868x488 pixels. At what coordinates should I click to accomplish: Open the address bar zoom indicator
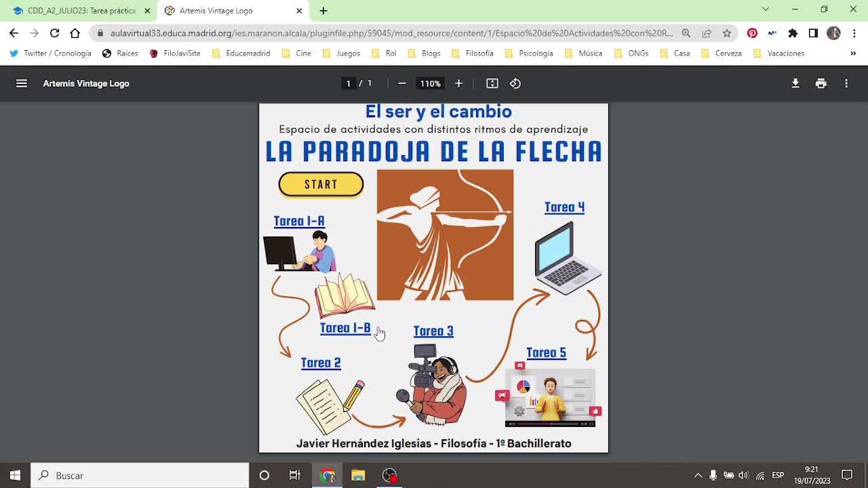[x=686, y=33]
